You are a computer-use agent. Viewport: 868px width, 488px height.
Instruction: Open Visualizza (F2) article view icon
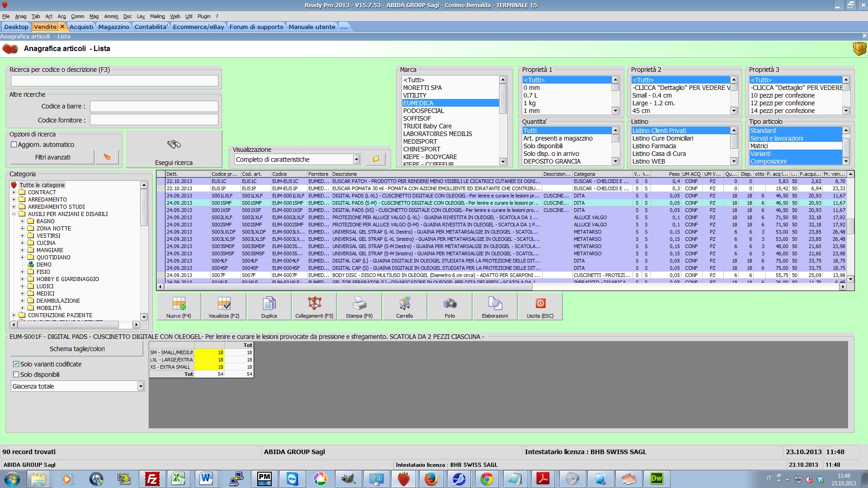[224, 303]
